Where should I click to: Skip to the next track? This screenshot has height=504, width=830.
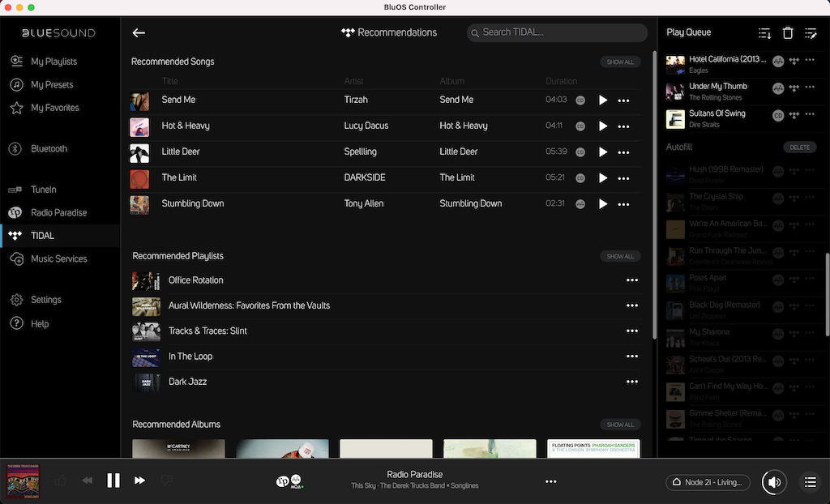coord(139,481)
